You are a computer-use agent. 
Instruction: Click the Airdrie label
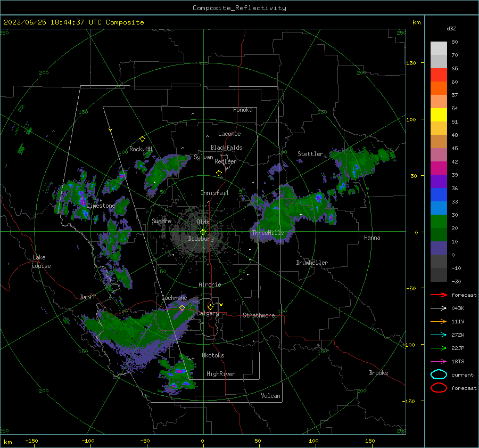click(210, 284)
